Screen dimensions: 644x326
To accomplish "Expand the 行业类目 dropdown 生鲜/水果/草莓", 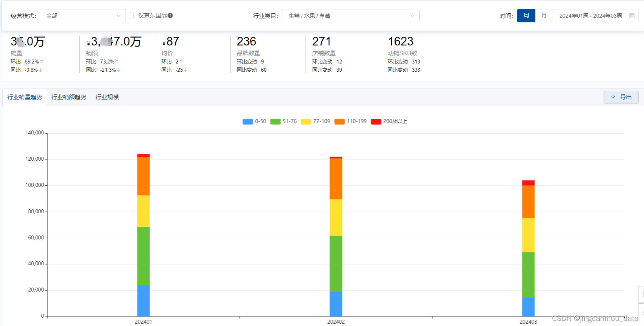I will pos(351,16).
